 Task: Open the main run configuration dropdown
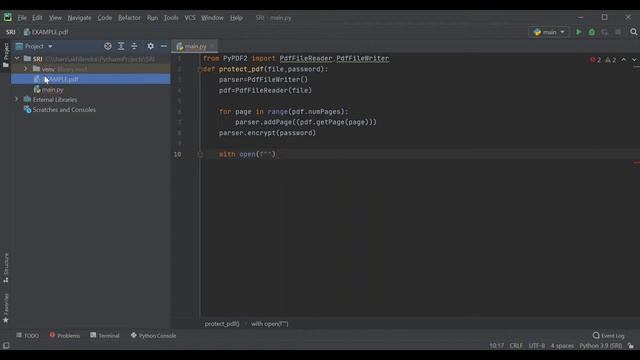point(549,32)
